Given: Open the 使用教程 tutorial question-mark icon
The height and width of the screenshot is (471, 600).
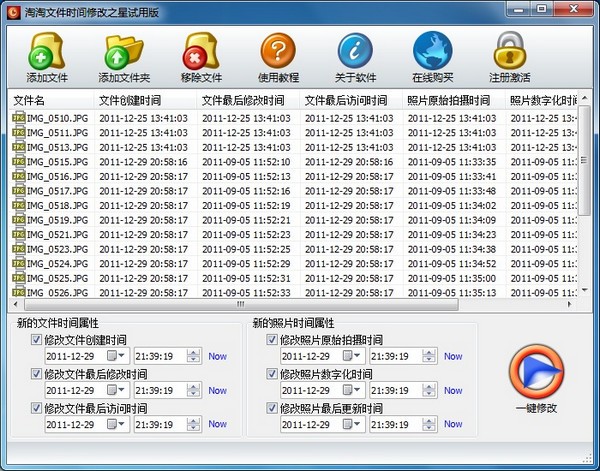Looking at the screenshot, I should coord(278,51).
